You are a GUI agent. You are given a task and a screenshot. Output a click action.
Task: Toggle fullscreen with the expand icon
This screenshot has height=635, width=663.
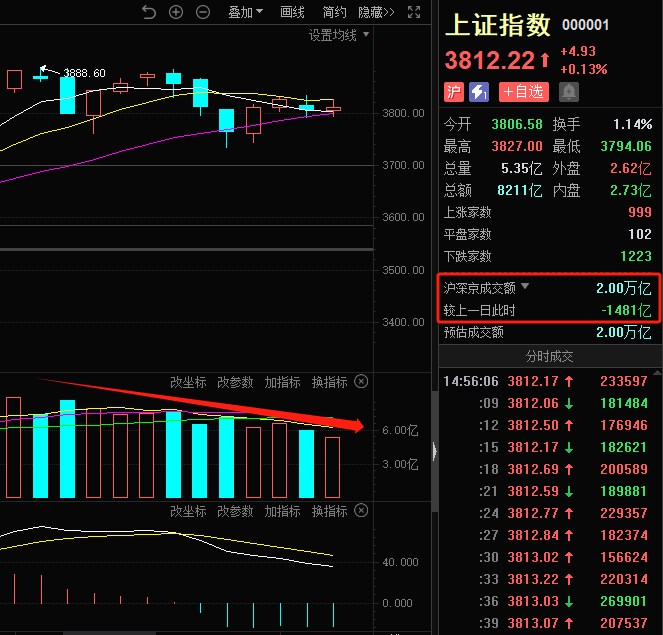(414, 12)
